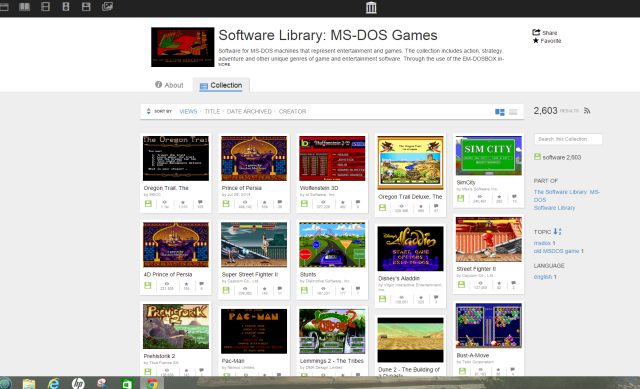Open the SimCity thumbnail
The height and width of the screenshot is (389, 640).
pyautogui.click(x=489, y=156)
